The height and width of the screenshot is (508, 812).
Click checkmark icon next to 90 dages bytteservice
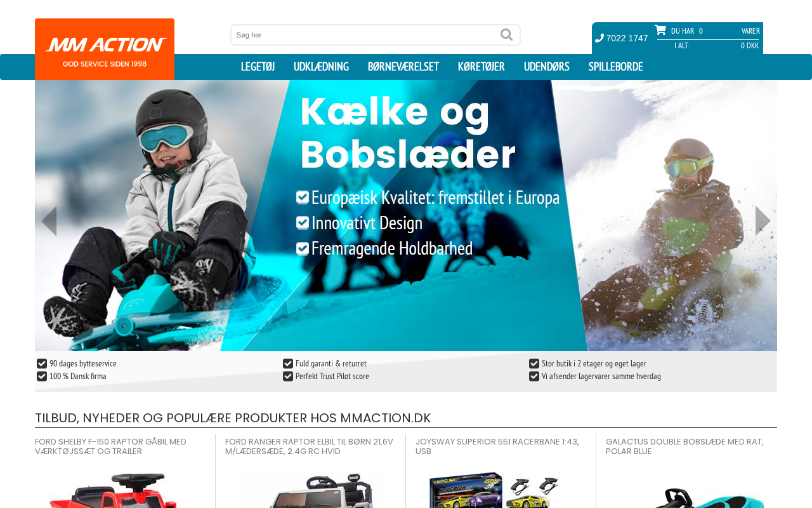pos(42,364)
